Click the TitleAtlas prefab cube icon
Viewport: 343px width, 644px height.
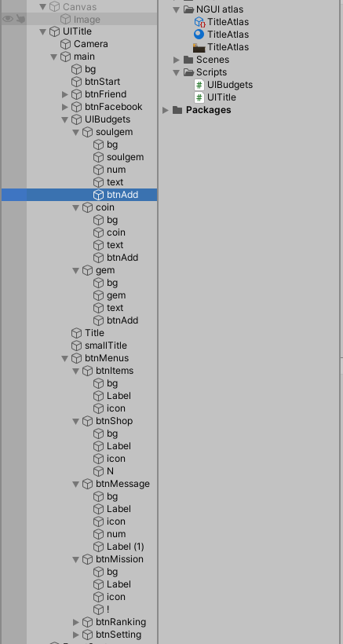(199, 22)
